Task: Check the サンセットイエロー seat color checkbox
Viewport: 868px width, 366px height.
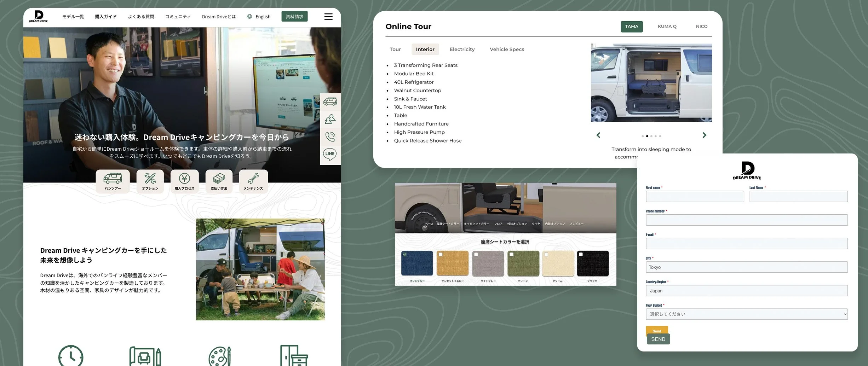Action: (441, 254)
